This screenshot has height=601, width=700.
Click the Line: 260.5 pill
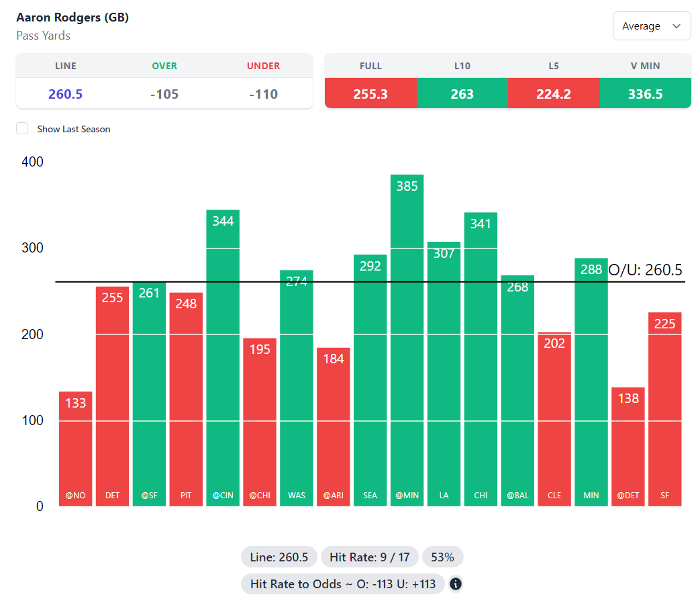(x=279, y=557)
